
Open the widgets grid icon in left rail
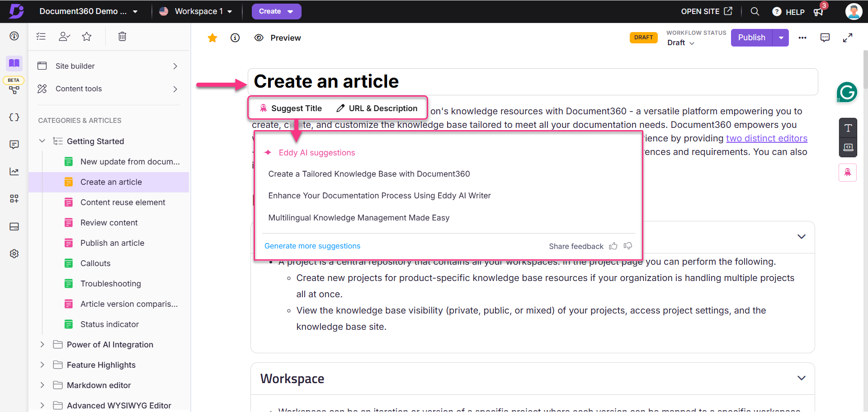point(14,199)
